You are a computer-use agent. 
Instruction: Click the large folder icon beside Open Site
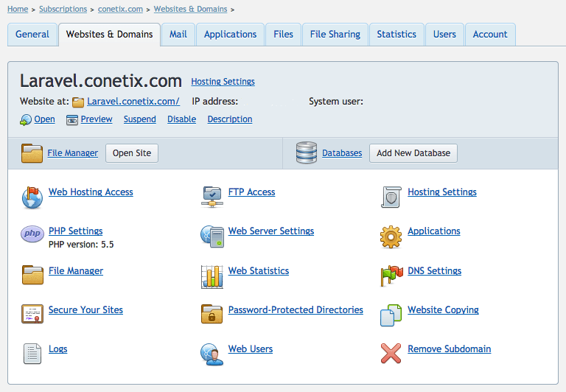[32, 153]
